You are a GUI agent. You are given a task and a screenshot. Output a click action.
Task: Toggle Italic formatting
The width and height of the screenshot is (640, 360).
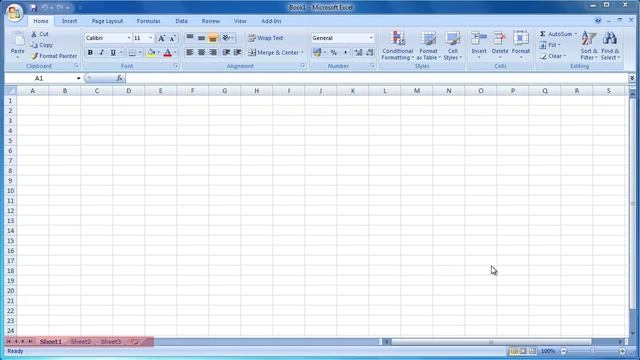pyautogui.click(x=102, y=53)
